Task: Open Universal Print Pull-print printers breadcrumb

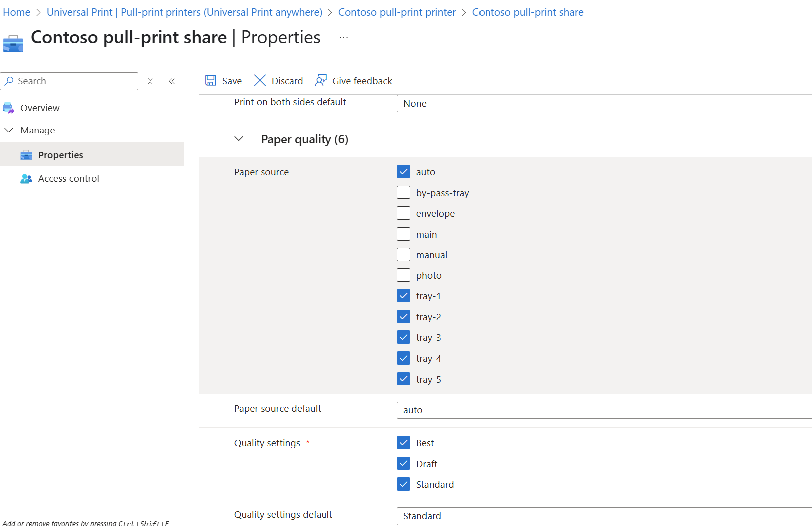Action: [184, 12]
